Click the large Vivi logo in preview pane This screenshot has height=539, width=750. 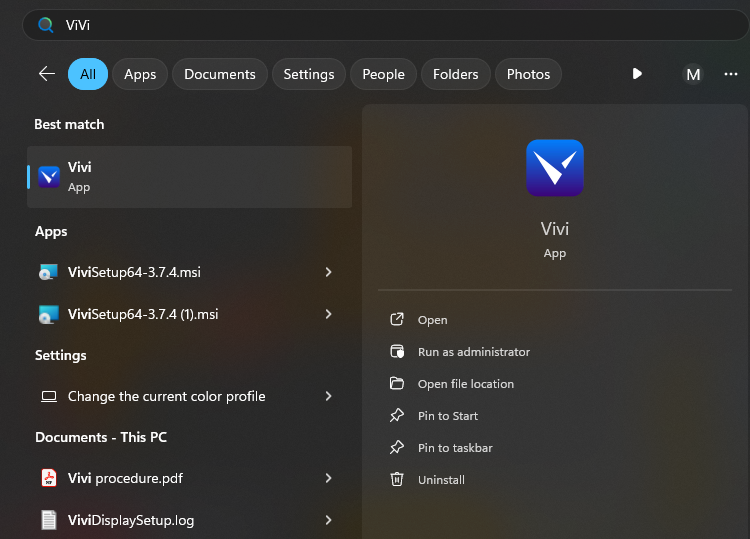tap(555, 168)
